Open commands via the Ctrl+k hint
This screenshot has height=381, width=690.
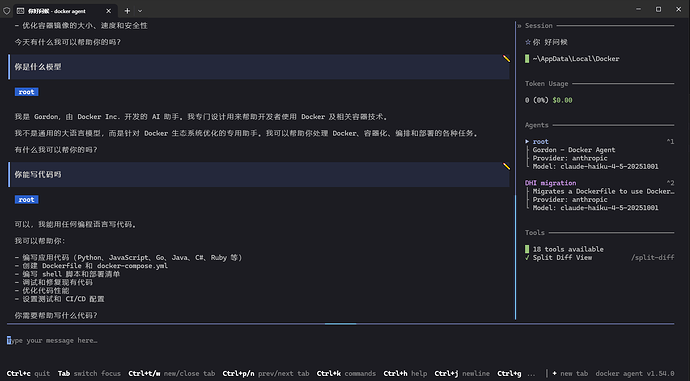(x=346, y=374)
